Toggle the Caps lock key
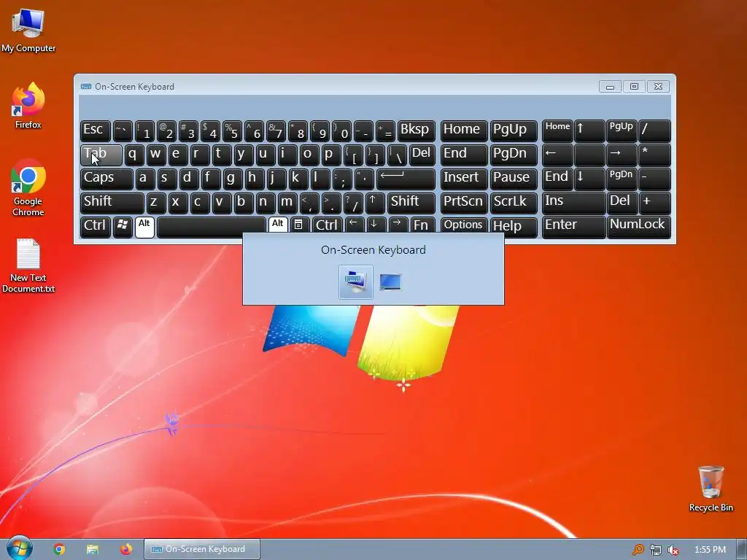The height and width of the screenshot is (560, 747). point(107,179)
